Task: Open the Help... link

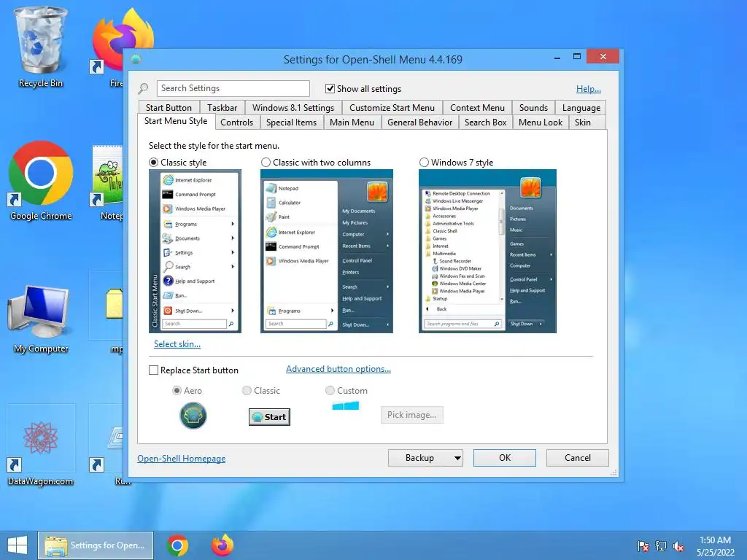Action: coord(589,88)
